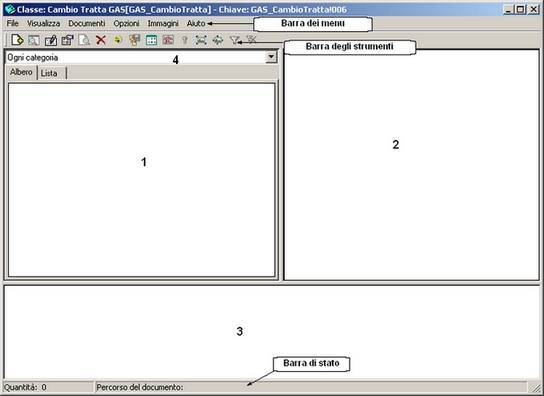Open the File menu
The width and height of the screenshot is (544, 396).
(x=12, y=24)
